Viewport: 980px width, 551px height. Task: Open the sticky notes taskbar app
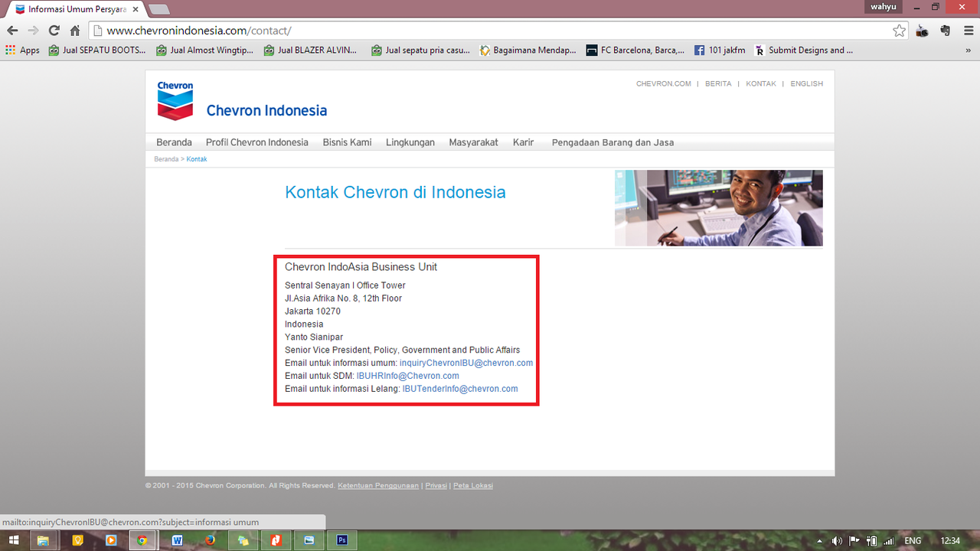[x=243, y=540]
